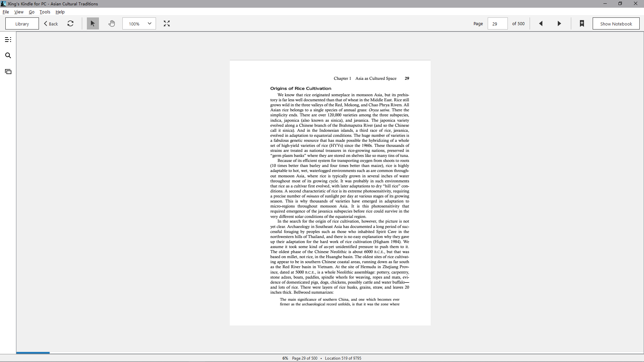The image size is (644, 362).
Task: Click Show Notebook button
Action: tap(616, 23)
